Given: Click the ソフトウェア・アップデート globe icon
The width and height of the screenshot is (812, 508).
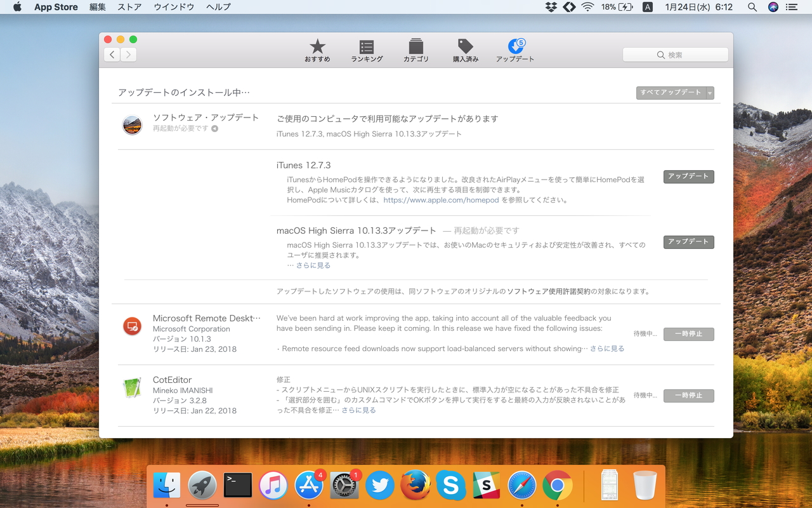Looking at the screenshot, I should (132, 124).
